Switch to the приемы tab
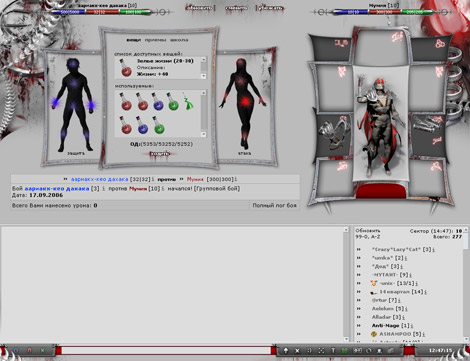 coord(155,40)
